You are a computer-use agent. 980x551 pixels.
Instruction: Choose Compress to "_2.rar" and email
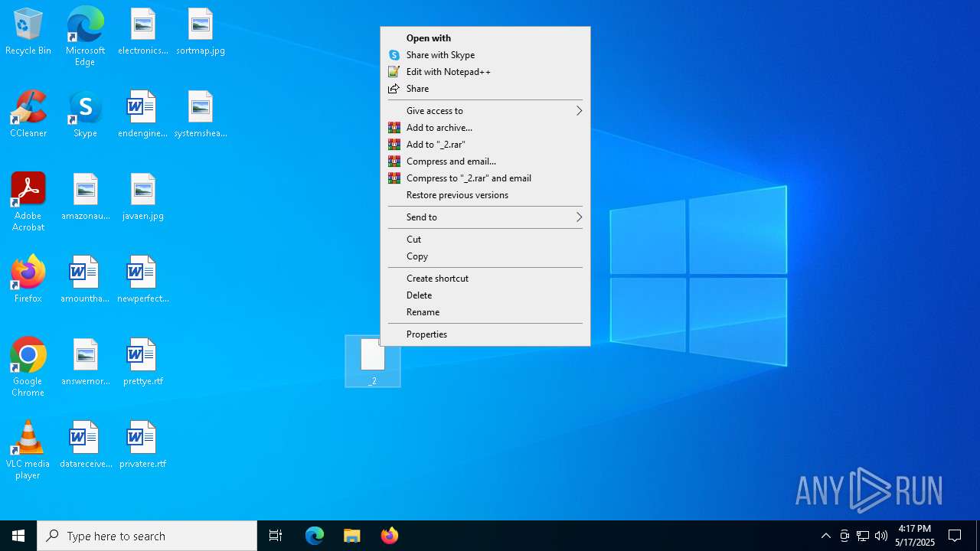(x=485, y=178)
